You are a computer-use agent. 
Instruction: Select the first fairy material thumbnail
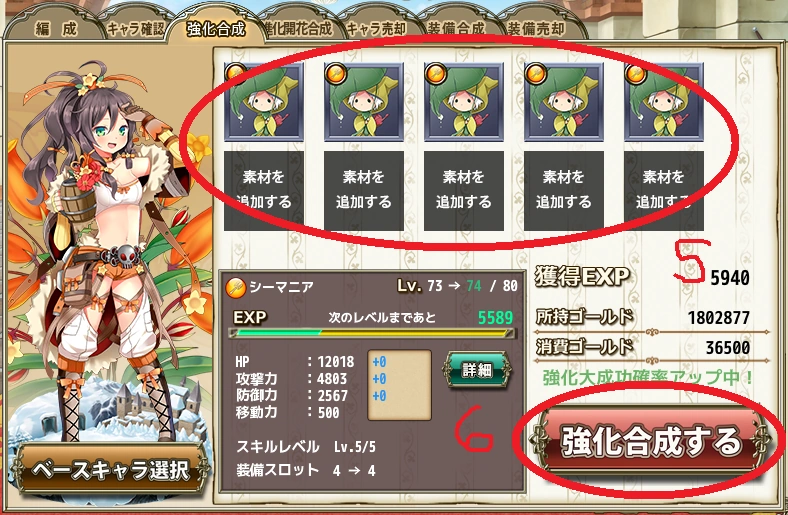tap(264, 102)
